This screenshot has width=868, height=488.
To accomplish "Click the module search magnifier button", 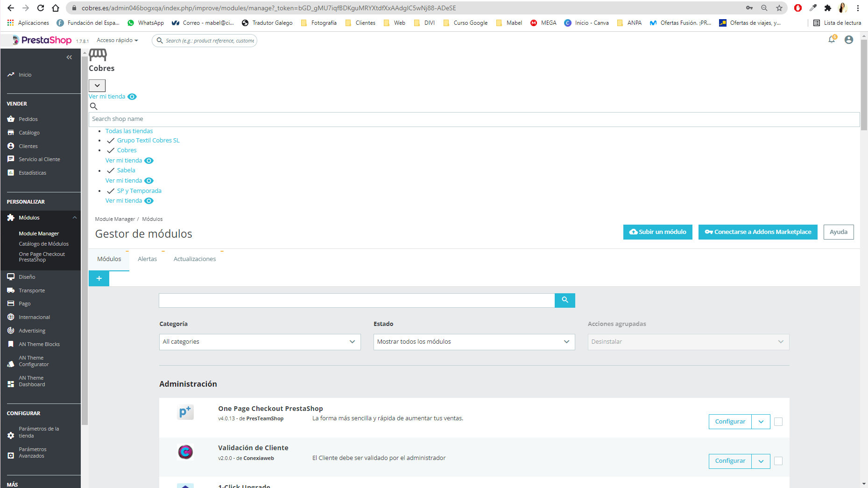I will pyautogui.click(x=565, y=300).
